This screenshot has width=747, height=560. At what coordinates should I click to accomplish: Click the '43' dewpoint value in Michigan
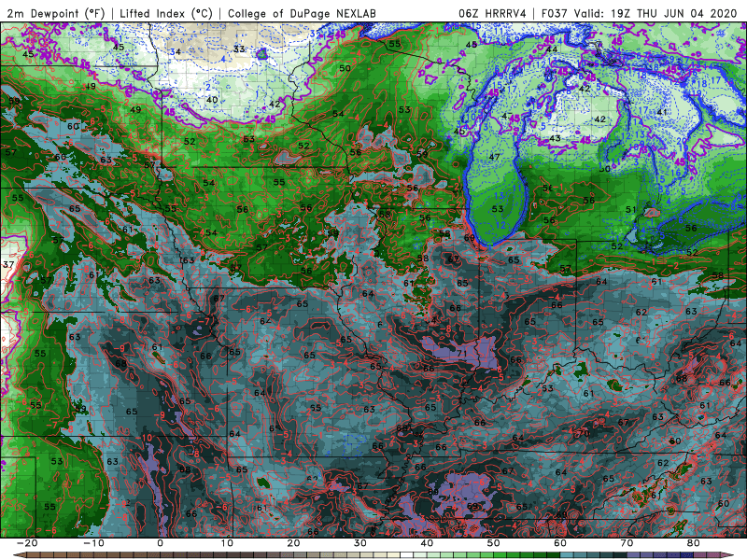(555, 138)
